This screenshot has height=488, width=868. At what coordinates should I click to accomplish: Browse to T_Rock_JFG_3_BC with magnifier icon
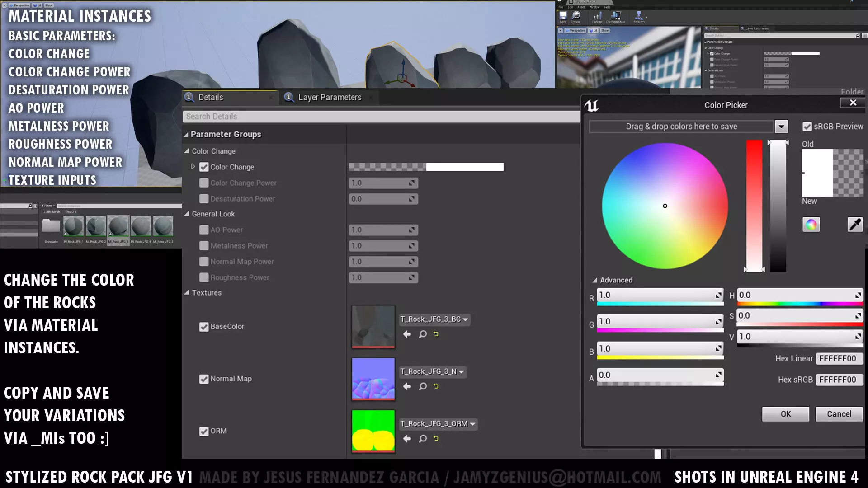(423, 334)
